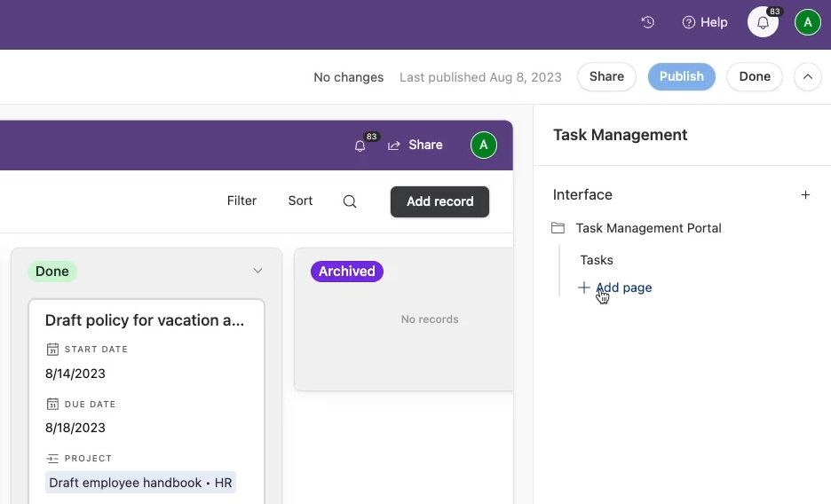Click the Publish button
831x504 pixels.
(681, 77)
